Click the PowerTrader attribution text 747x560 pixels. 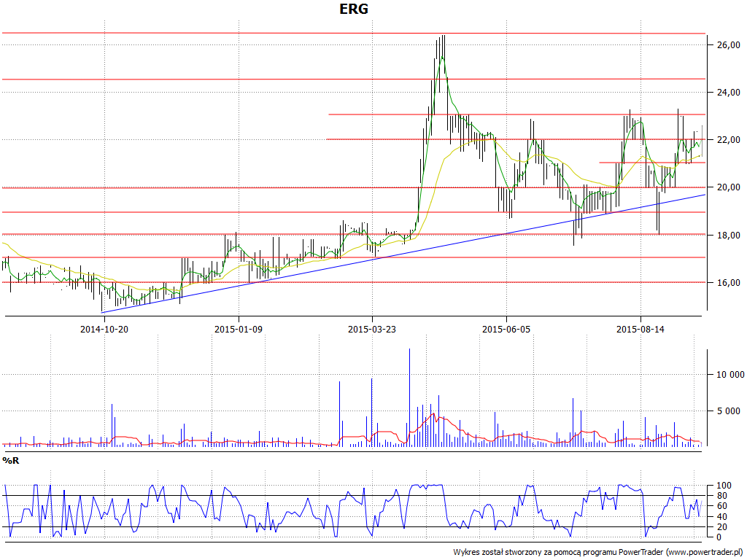point(597,553)
